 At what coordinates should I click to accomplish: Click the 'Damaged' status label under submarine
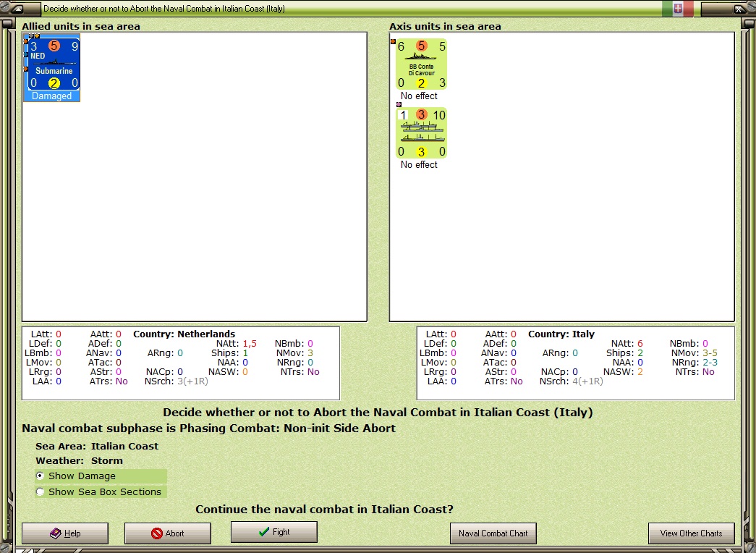(51, 96)
